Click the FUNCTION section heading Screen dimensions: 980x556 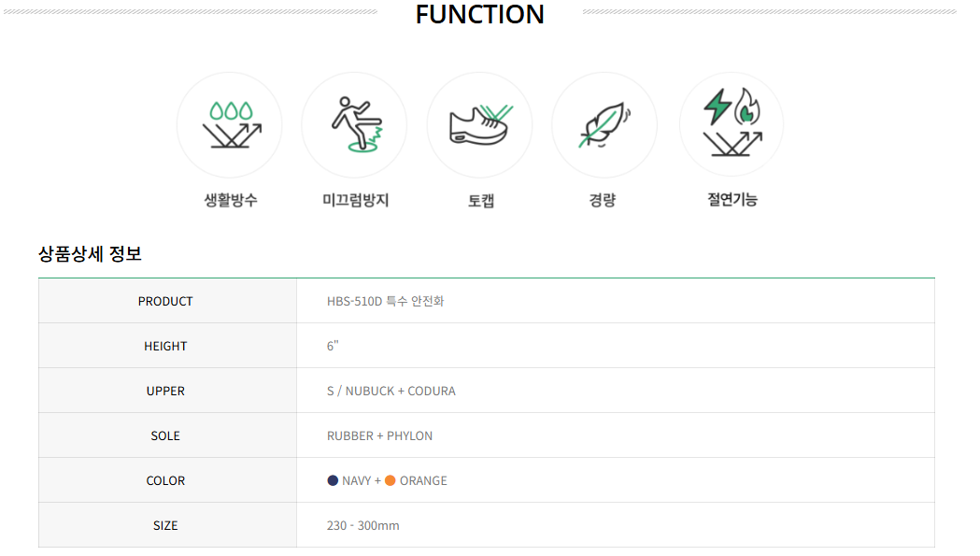(x=480, y=14)
